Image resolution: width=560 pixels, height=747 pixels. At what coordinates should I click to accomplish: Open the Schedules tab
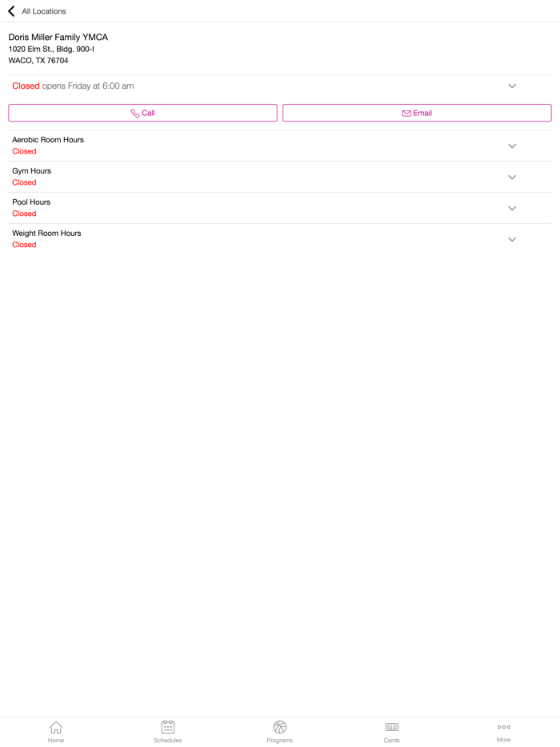click(168, 732)
